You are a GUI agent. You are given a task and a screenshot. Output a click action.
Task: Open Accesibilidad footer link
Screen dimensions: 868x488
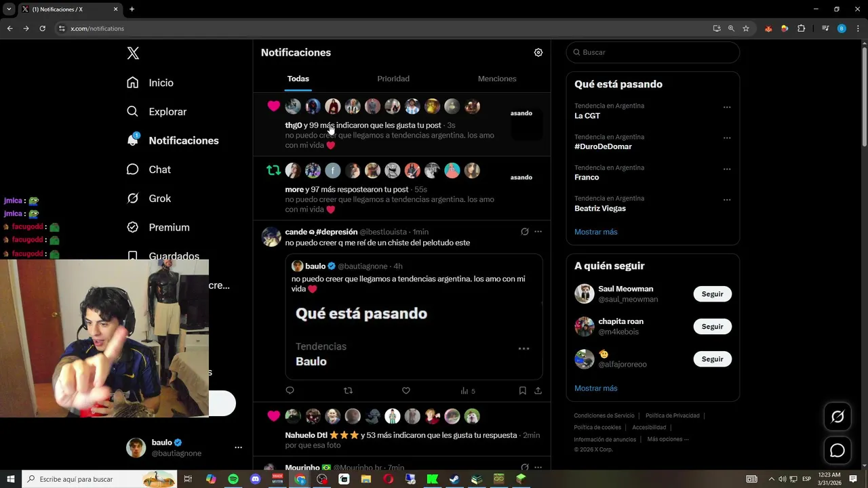[649, 428]
